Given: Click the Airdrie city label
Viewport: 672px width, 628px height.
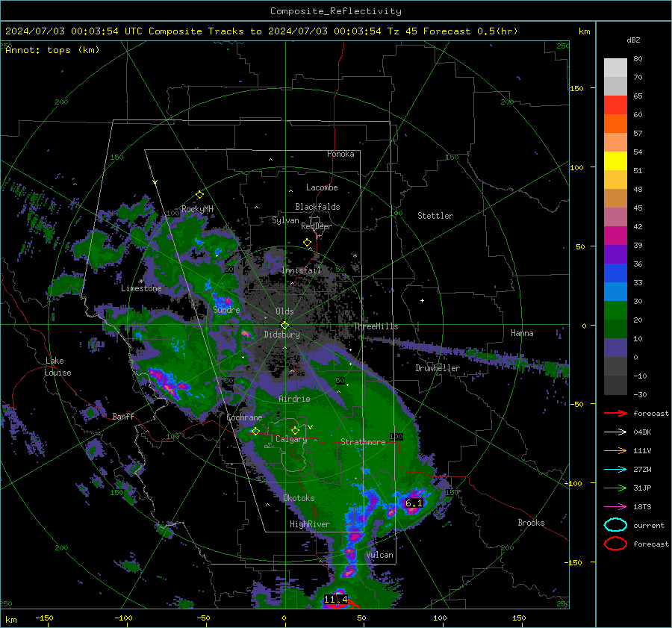Looking at the screenshot, I should pos(294,399).
